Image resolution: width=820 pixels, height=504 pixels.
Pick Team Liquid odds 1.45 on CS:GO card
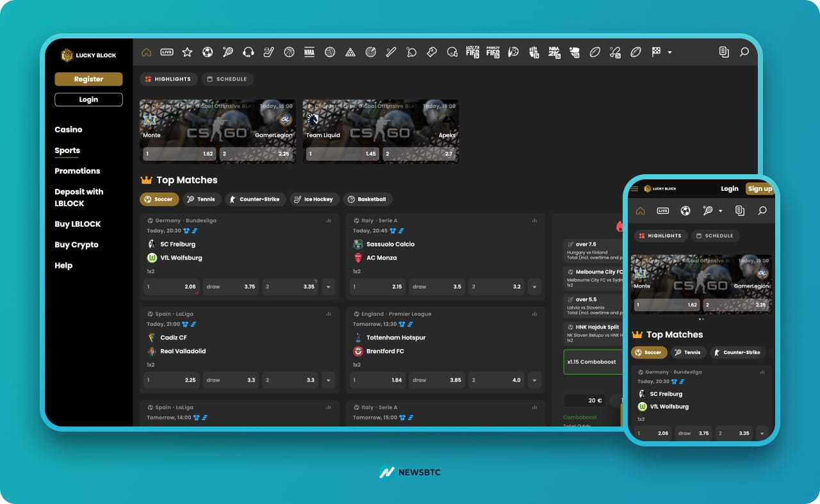click(x=343, y=154)
